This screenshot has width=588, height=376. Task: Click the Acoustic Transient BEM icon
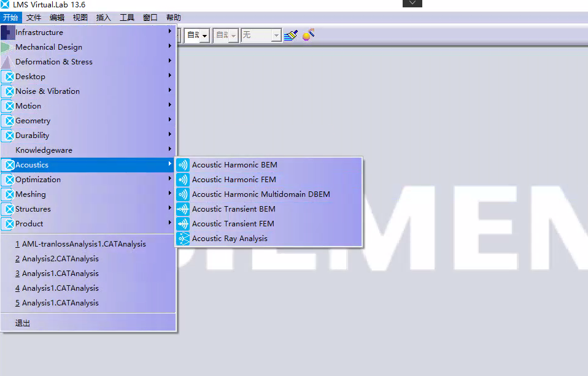point(183,209)
